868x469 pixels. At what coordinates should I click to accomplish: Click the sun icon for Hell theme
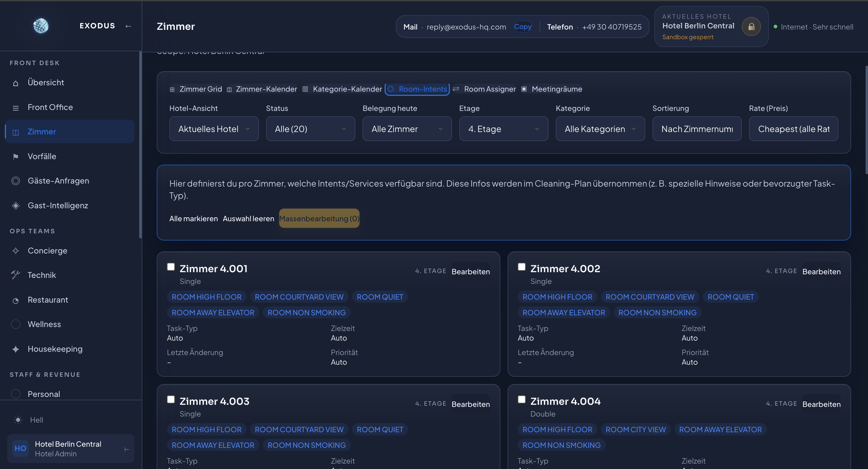coord(18,420)
